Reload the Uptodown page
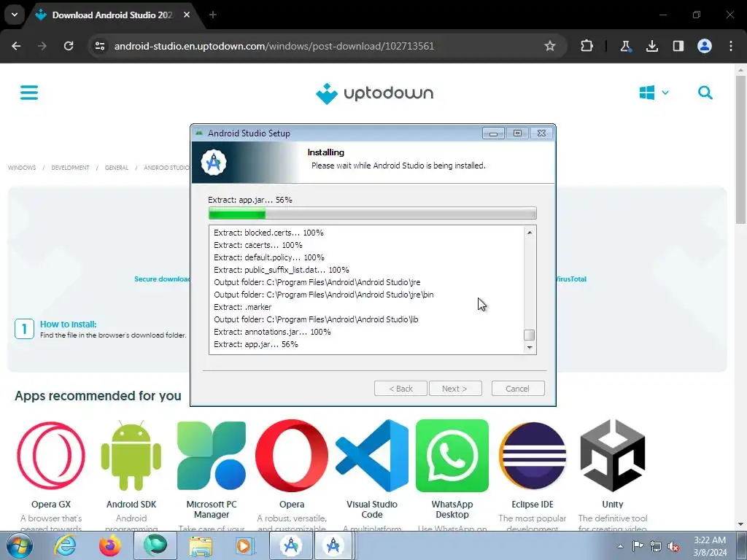The height and width of the screenshot is (560, 747). [x=69, y=46]
